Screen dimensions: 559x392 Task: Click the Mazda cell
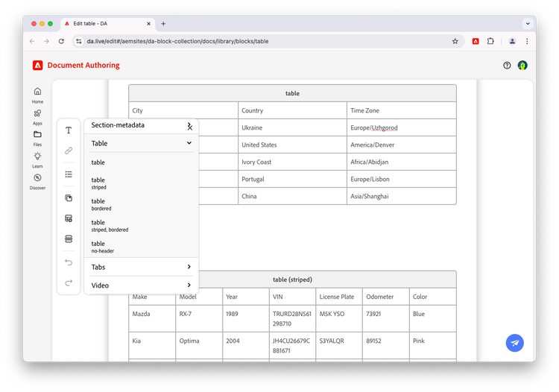coord(152,318)
